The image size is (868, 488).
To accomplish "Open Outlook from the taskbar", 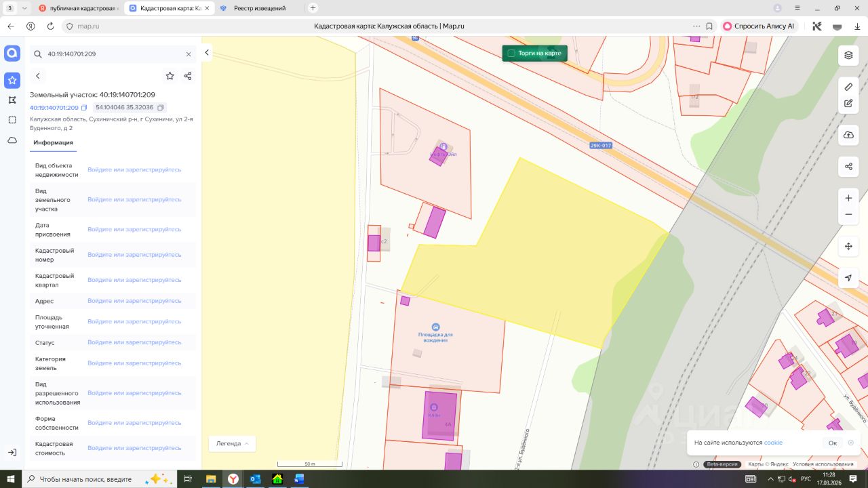I will pos(255,479).
